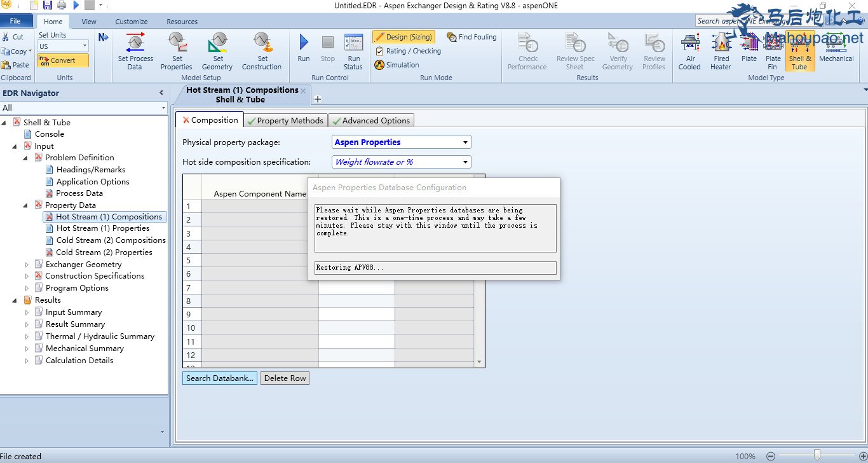
Task: Click the Next (N arrow) icon
Action: [103, 38]
